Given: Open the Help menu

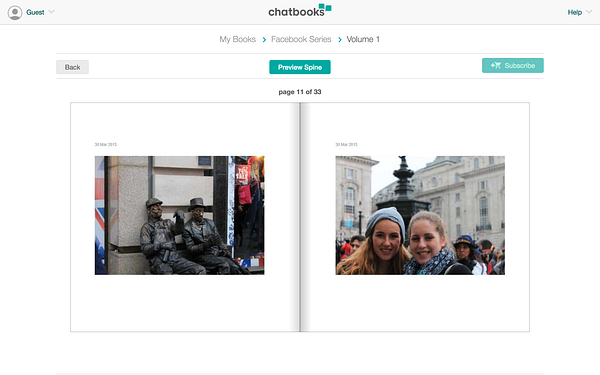Looking at the screenshot, I should click(574, 12).
